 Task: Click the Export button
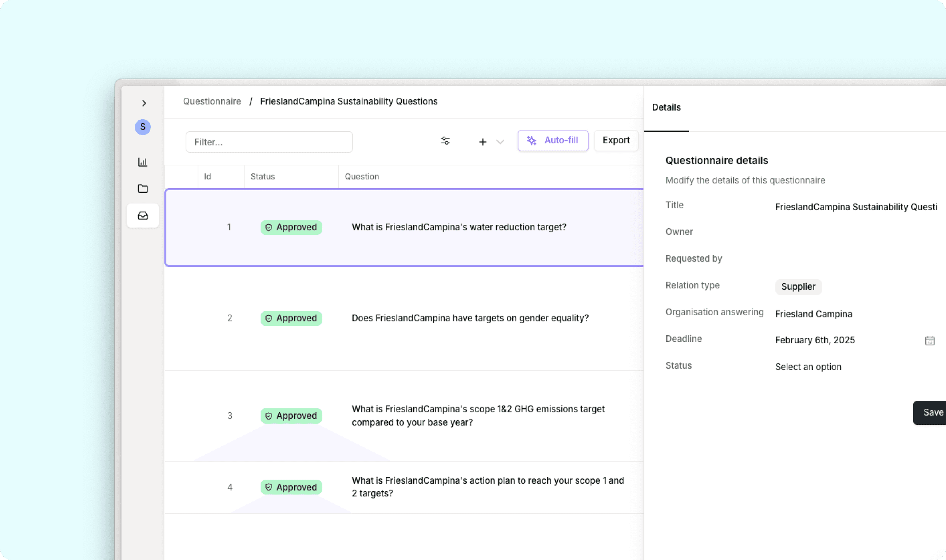[616, 140]
